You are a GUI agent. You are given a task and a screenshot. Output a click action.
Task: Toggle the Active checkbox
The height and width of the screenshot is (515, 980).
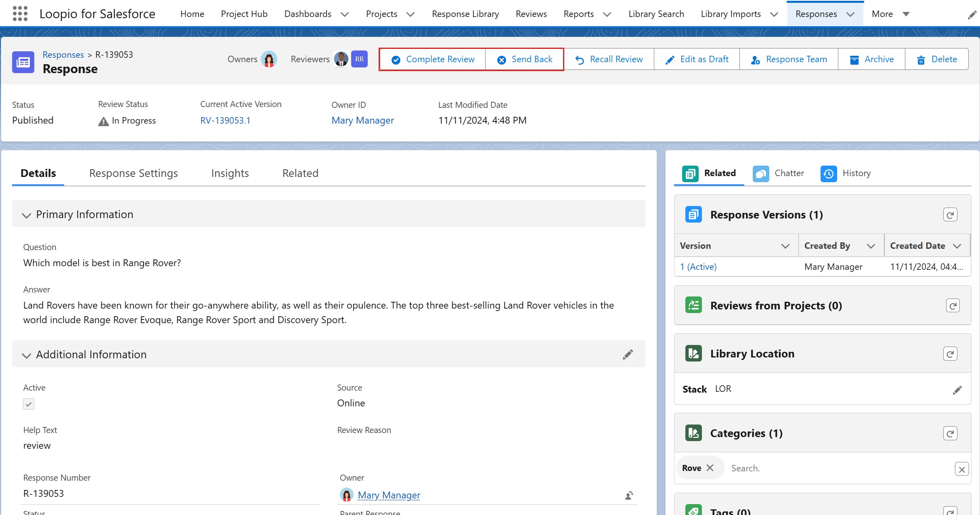(29, 404)
